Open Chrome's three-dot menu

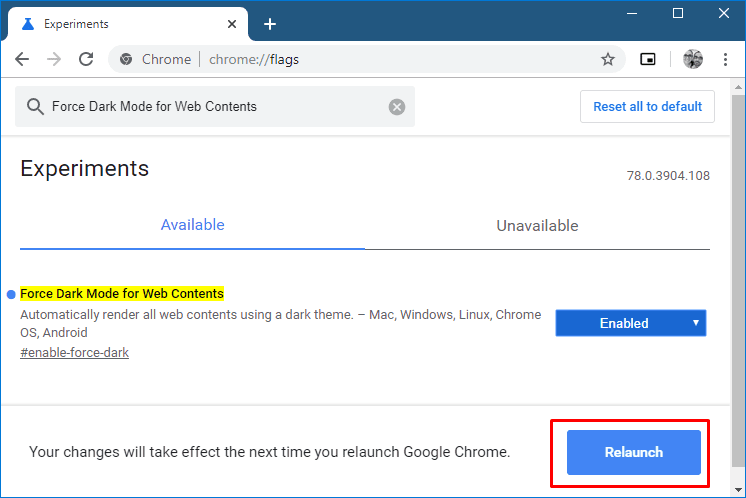coord(725,59)
